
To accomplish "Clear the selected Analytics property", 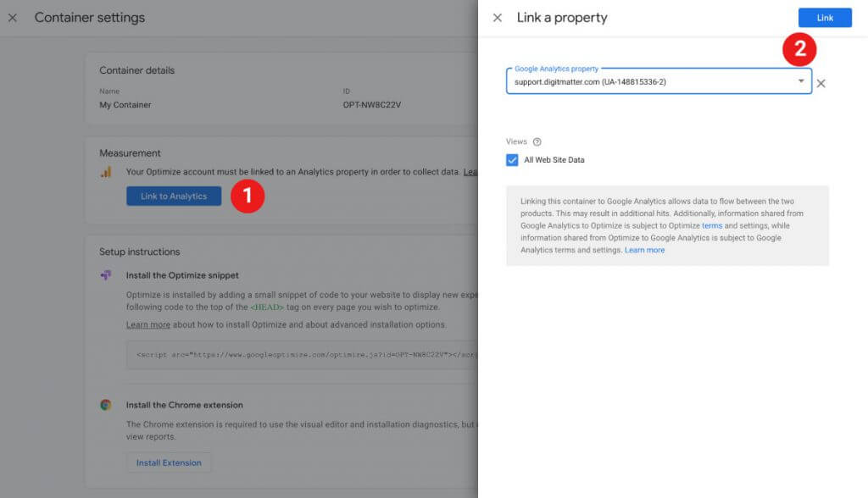I will coord(821,84).
